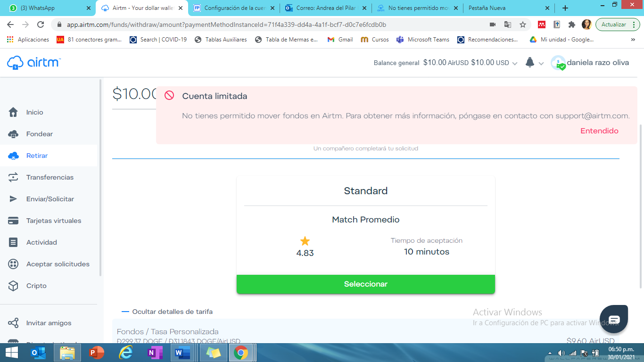The height and width of the screenshot is (362, 644).
Task: Click the Actualizar Chrome button
Action: pos(618,25)
